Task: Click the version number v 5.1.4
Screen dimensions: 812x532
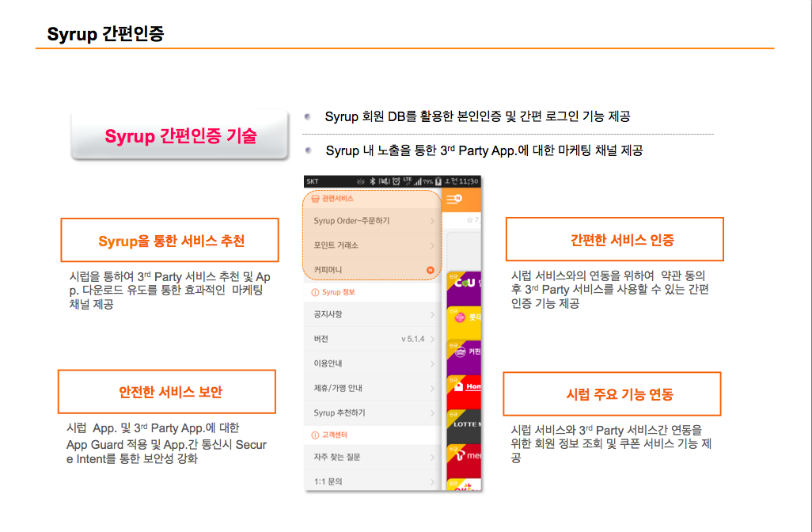Action: coord(413,340)
